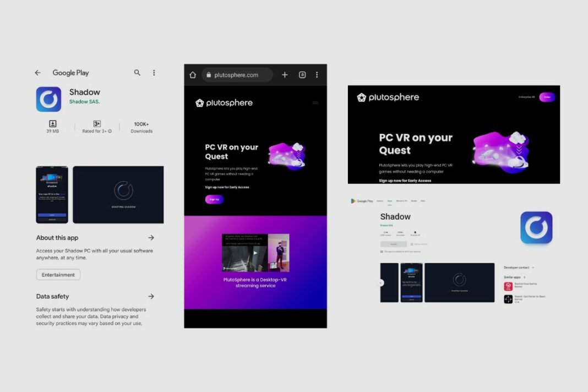588x392 pixels.
Task: Open a new tab with the plus icon
Action: (x=285, y=74)
